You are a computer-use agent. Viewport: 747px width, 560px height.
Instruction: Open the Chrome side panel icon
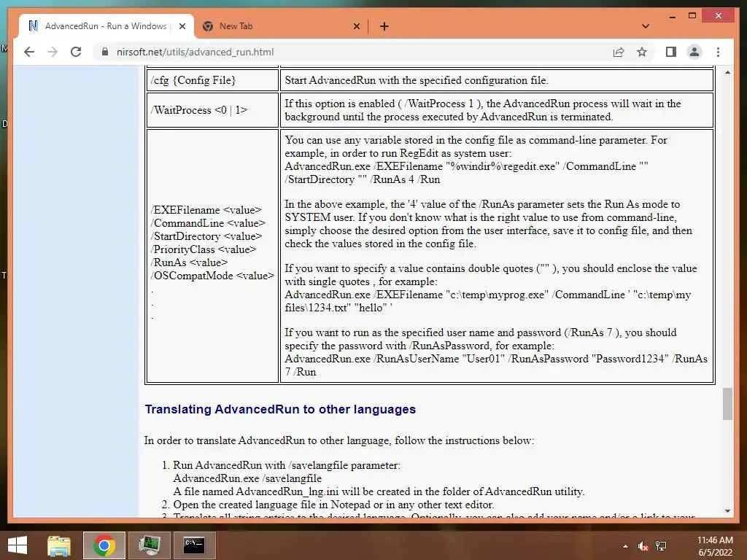(x=671, y=52)
